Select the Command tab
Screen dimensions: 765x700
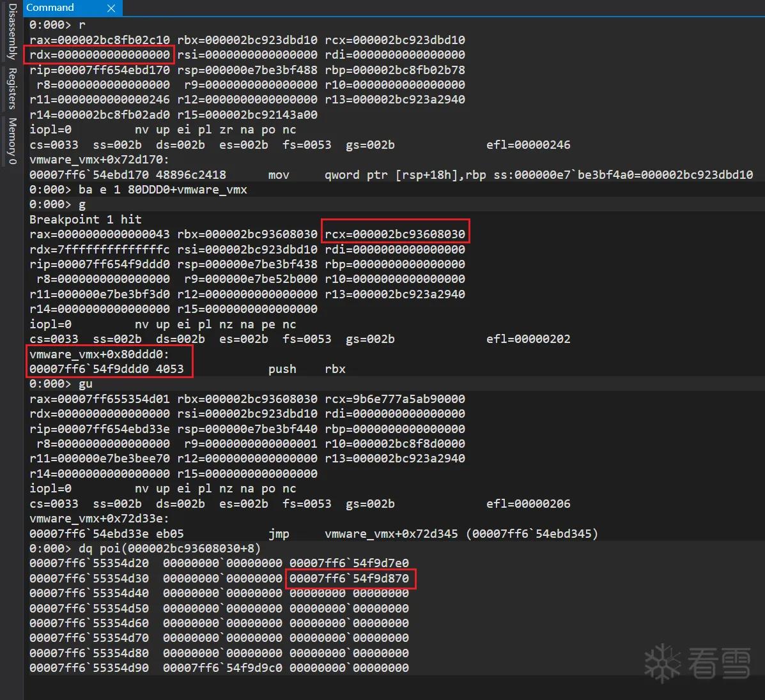[x=50, y=7]
